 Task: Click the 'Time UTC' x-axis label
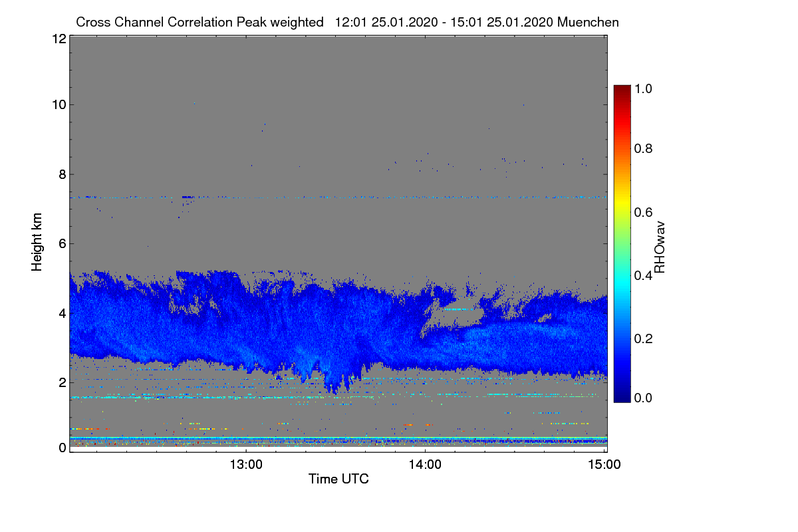tap(338, 478)
